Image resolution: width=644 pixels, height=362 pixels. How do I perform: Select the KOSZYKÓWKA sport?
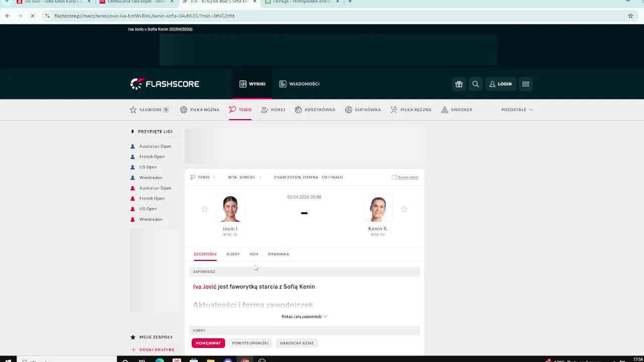pyautogui.click(x=315, y=110)
